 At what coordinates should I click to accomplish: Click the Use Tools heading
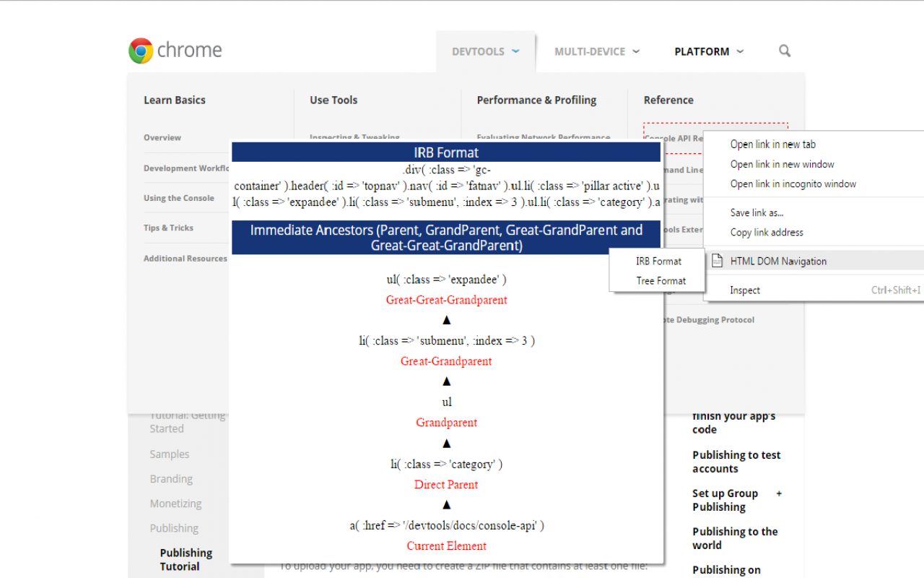pyautogui.click(x=334, y=100)
